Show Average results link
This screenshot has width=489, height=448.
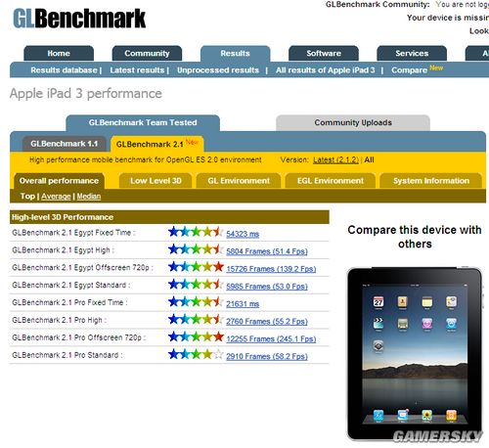point(56,197)
